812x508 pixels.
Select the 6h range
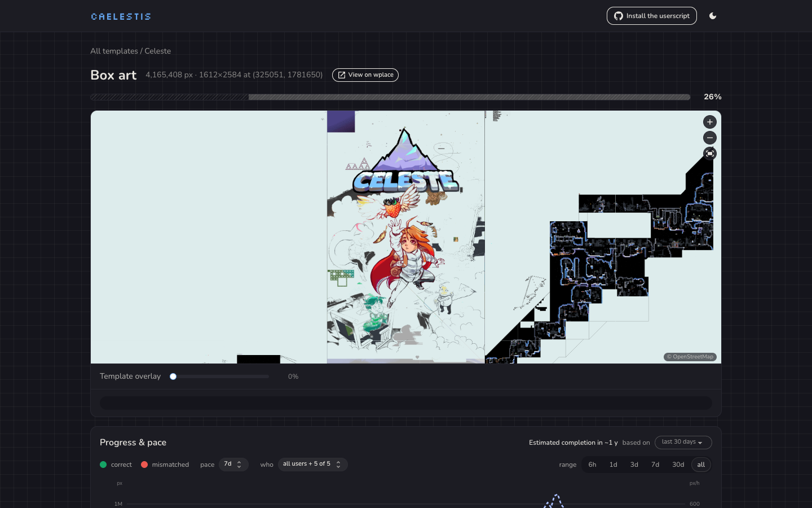592,465
